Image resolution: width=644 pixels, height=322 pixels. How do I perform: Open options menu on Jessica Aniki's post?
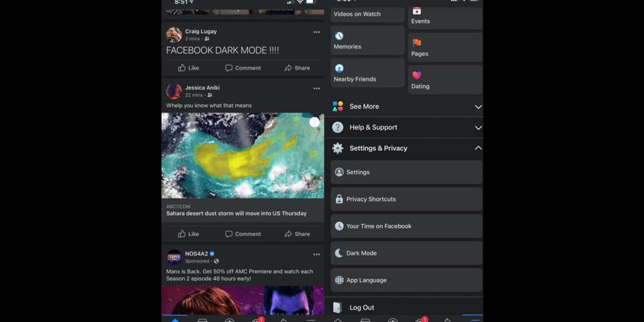tap(316, 89)
